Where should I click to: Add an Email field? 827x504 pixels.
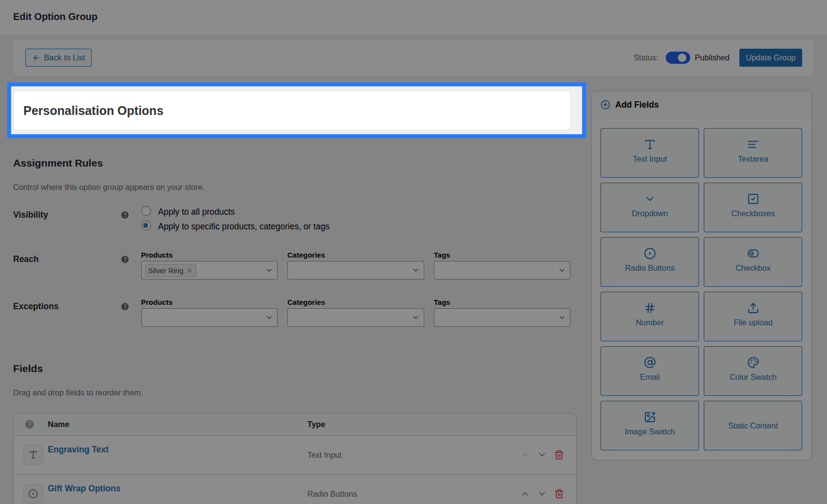coord(649,371)
